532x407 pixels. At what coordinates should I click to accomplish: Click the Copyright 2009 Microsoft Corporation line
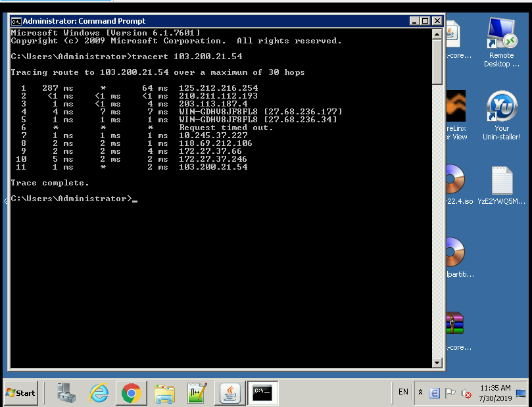click(x=176, y=41)
